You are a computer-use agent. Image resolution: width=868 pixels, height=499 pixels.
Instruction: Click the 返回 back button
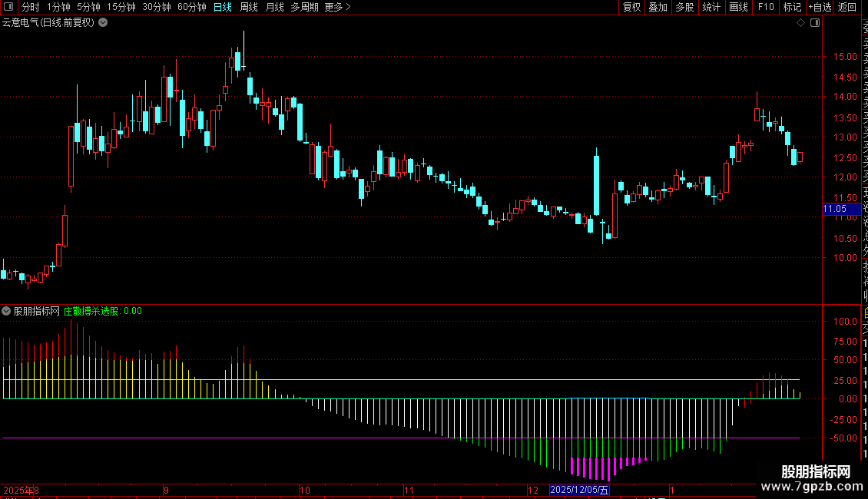[x=846, y=7]
